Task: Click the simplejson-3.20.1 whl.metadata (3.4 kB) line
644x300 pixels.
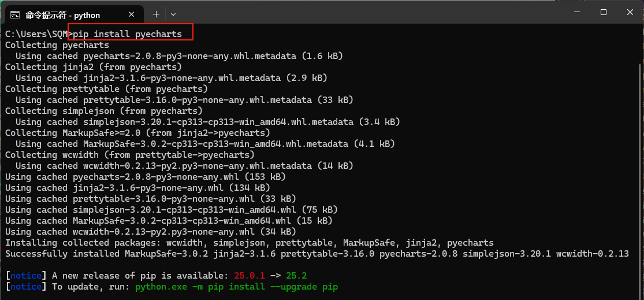Action: tap(208, 122)
